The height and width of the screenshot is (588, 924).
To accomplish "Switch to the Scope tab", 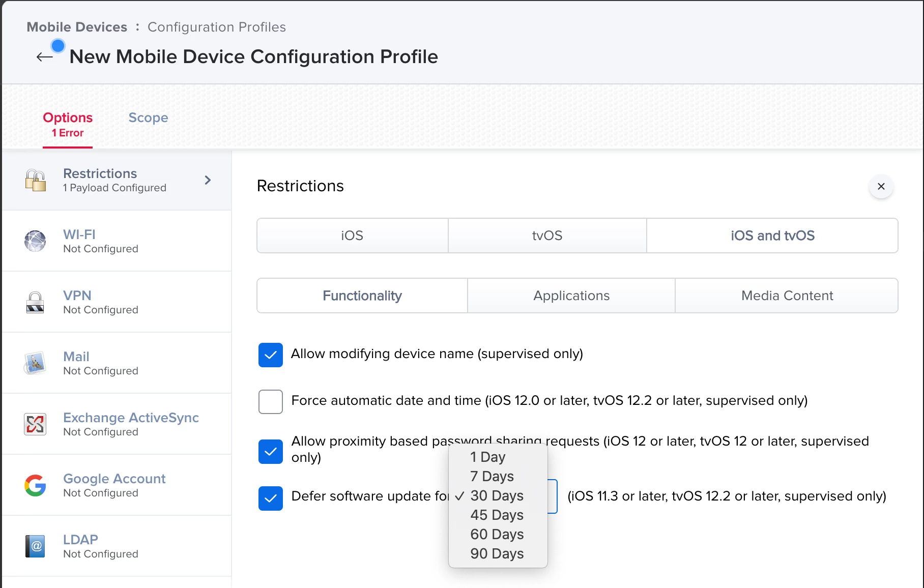I will 148,117.
